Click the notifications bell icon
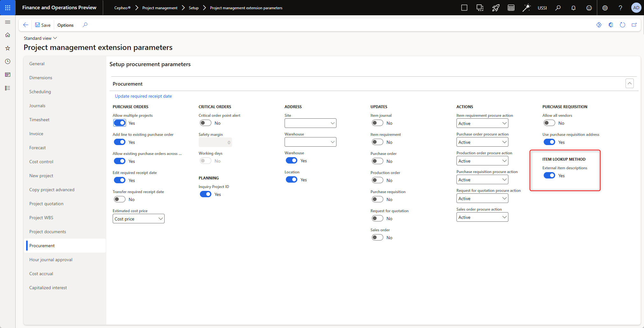Screen dimensions: 644x328 (573, 8)
